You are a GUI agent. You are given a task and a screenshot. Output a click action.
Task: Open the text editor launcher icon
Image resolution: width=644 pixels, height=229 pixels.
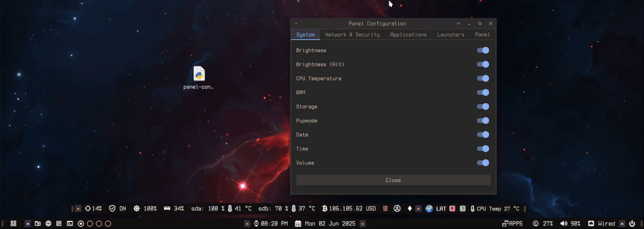[x=59, y=223]
